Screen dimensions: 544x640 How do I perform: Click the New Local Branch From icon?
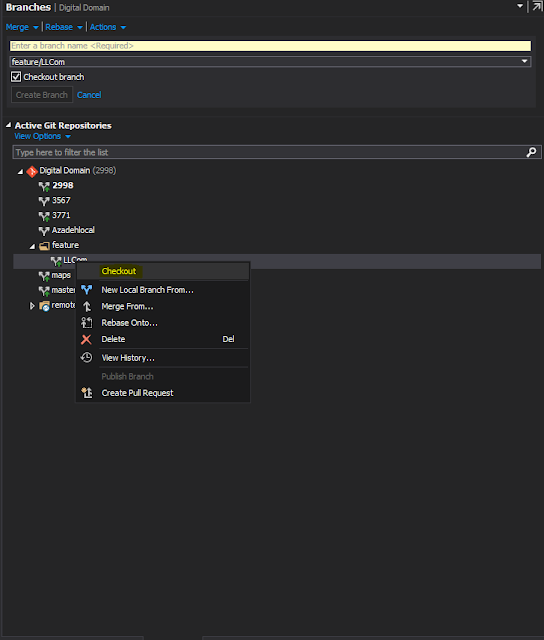(87, 290)
